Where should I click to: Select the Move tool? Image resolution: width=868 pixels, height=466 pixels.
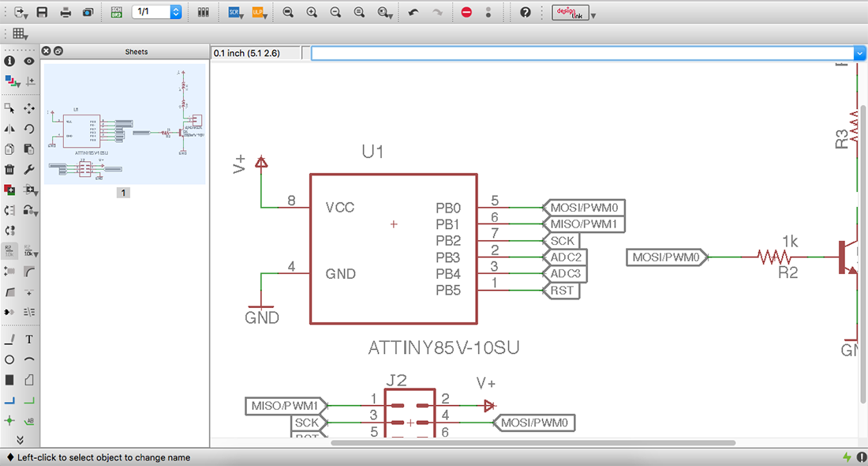[x=29, y=108]
